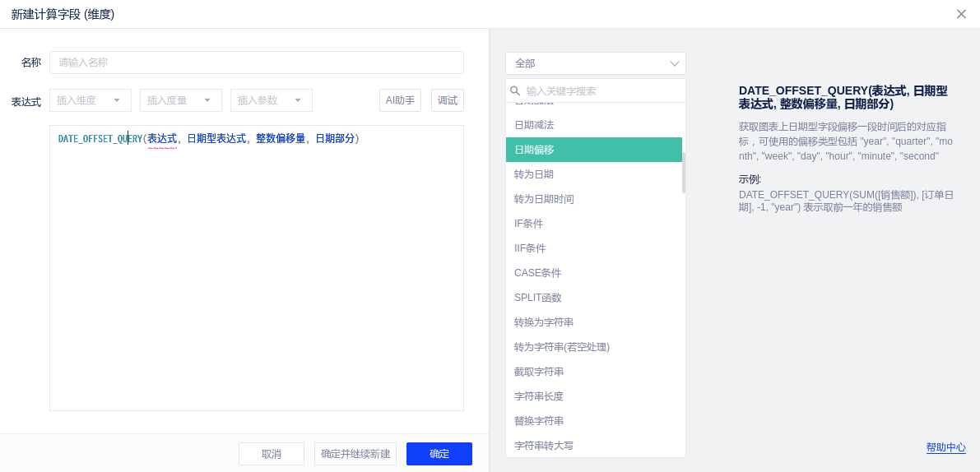Click the search magnifier icon
Screen dimensions: 980x472
point(515,91)
